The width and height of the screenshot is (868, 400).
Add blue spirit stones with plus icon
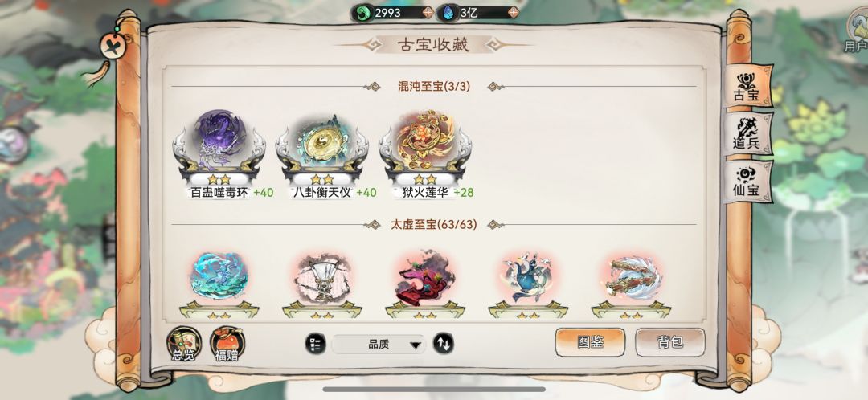tap(513, 13)
